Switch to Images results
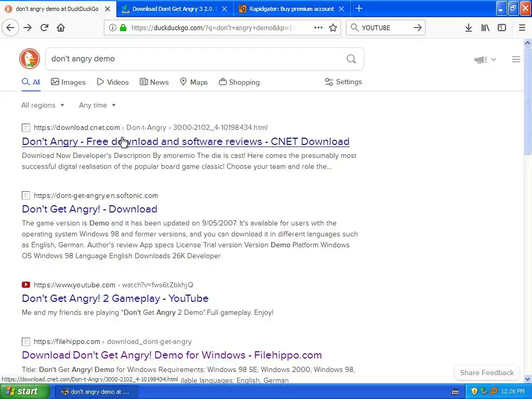 (68, 82)
